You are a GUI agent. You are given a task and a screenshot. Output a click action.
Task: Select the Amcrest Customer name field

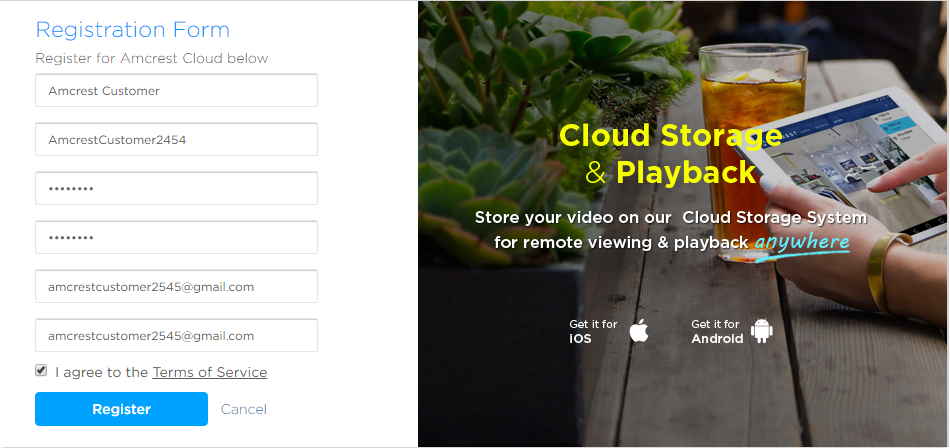pyautogui.click(x=176, y=90)
